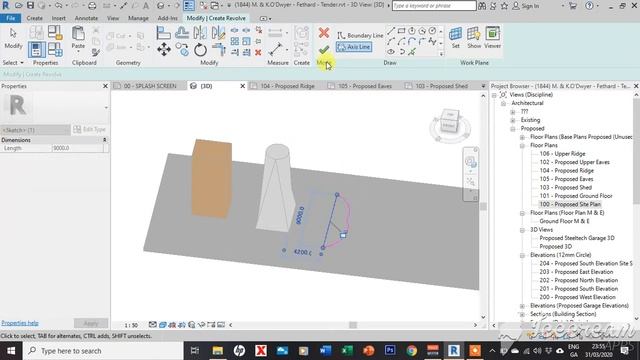The width and height of the screenshot is (640, 360).
Task: Click the visual style icon in view control bar
Action: [162, 325]
